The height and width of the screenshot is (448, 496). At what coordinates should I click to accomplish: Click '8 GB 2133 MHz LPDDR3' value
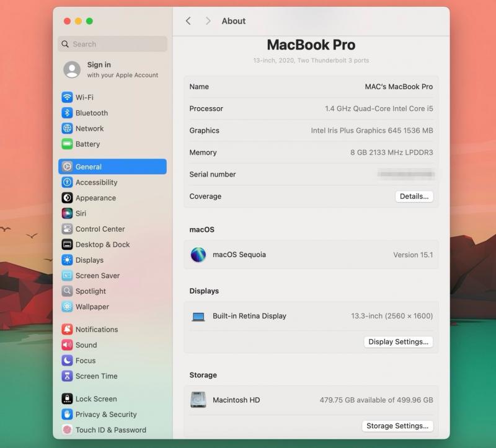click(392, 152)
